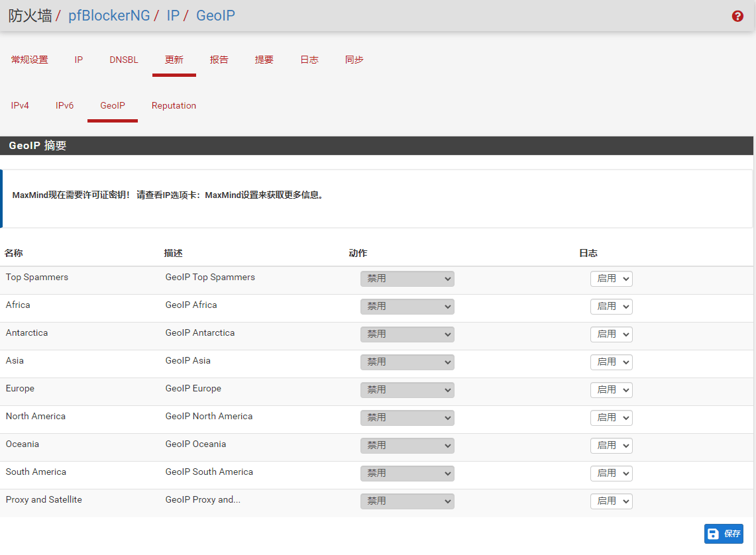Open the Europe logging dropdown
Image resolution: width=756 pixels, height=555 pixels.
click(x=611, y=390)
